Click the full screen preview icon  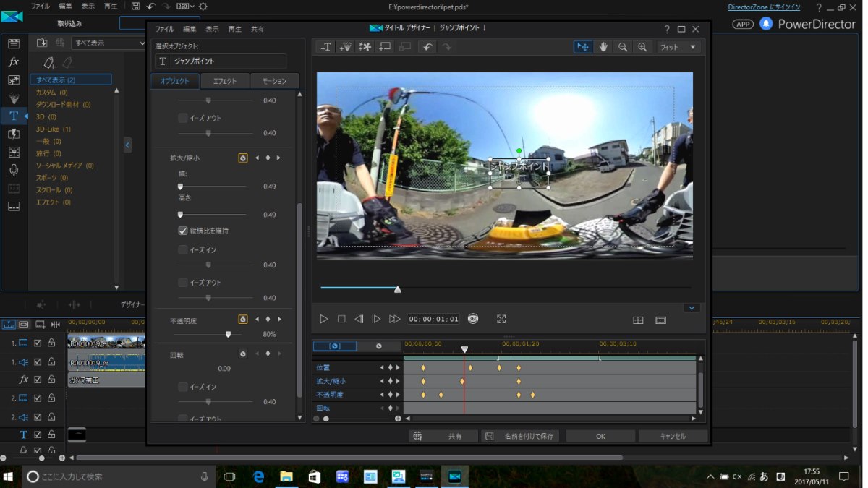point(501,319)
